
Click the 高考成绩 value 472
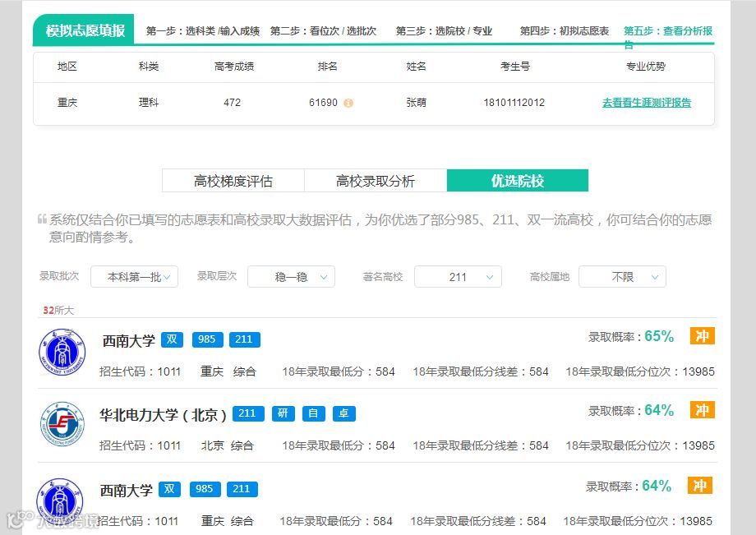(233, 103)
